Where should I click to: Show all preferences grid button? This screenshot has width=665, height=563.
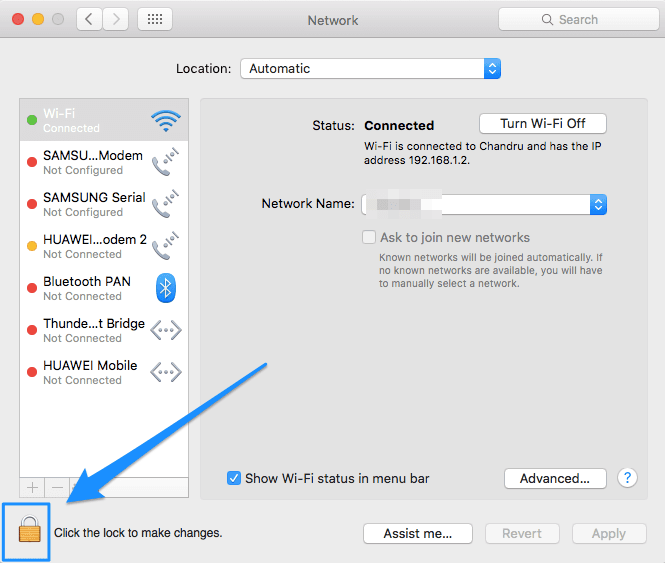pyautogui.click(x=155, y=19)
